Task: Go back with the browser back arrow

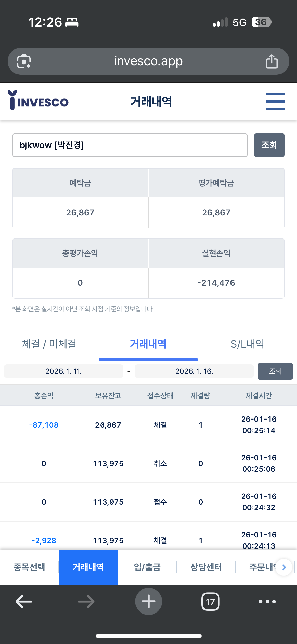Action: coord(24,602)
